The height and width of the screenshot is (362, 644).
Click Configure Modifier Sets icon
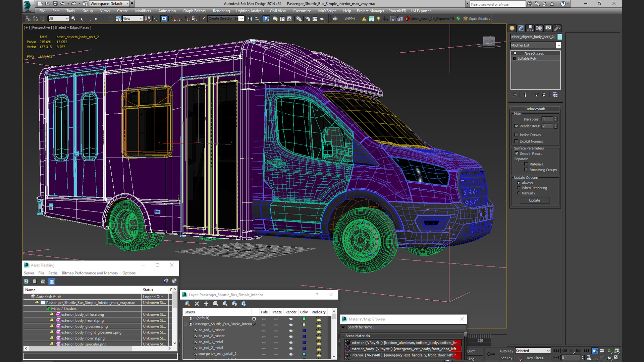(x=555, y=95)
